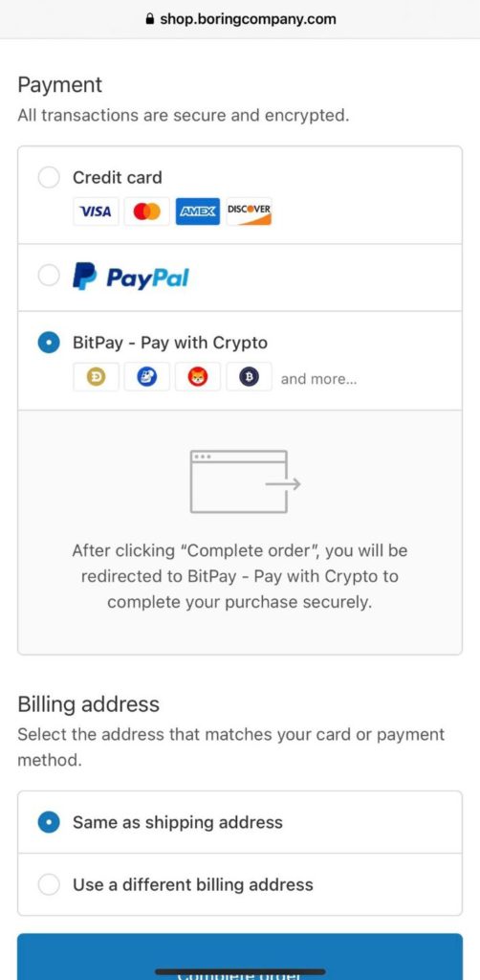Click the Discover card icon
Image resolution: width=480 pixels, height=980 pixels.
coord(249,212)
